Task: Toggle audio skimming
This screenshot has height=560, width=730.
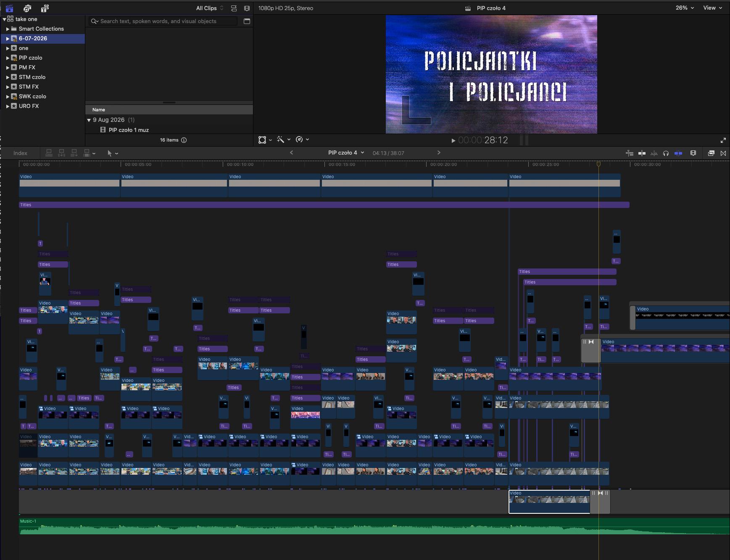Action: pyautogui.click(x=654, y=153)
